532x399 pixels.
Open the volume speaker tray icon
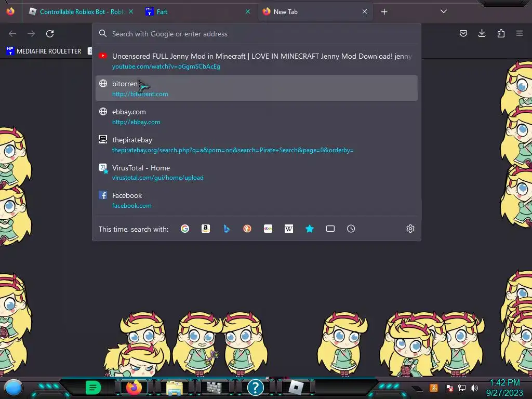click(x=474, y=388)
